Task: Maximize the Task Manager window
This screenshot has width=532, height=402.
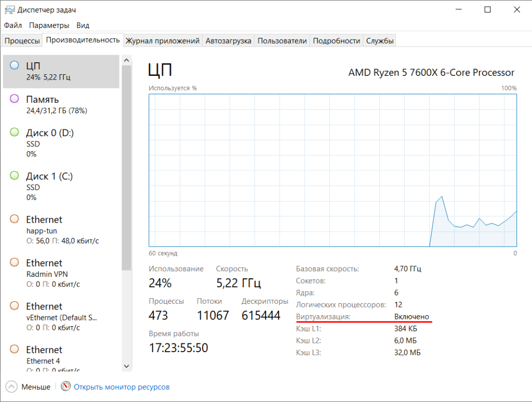Action: [x=487, y=9]
